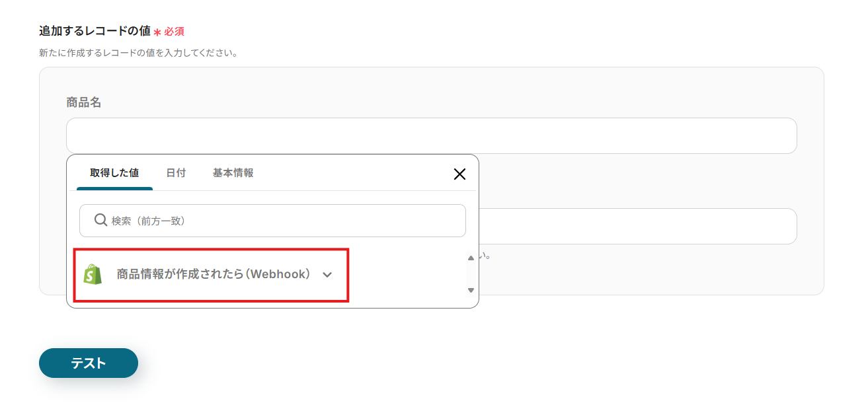
Task: Open 商品情報が作成されたら(Webhook) entry
Action: [213, 275]
